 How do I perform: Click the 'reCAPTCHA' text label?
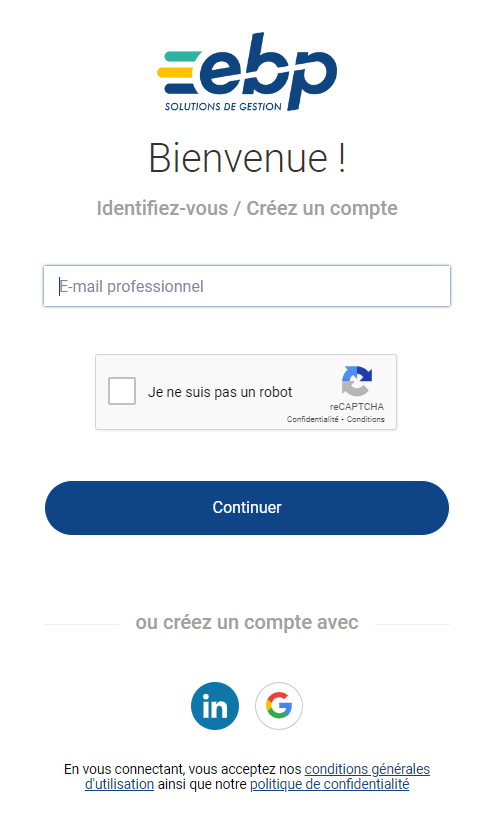pyautogui.click(x=357, y=406)
